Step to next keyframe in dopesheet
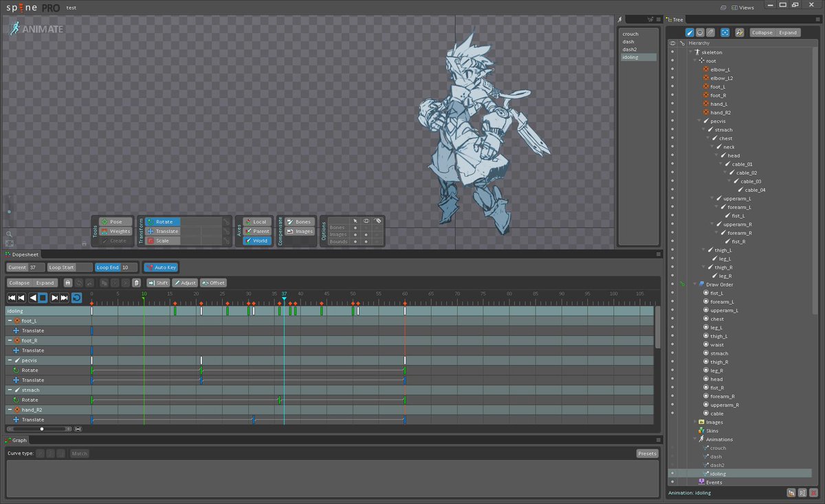825x504 pixels. click(54, 298)
